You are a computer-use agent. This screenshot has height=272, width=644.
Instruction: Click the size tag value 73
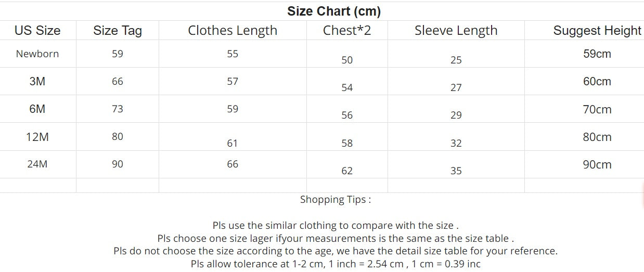coord(118,109)
